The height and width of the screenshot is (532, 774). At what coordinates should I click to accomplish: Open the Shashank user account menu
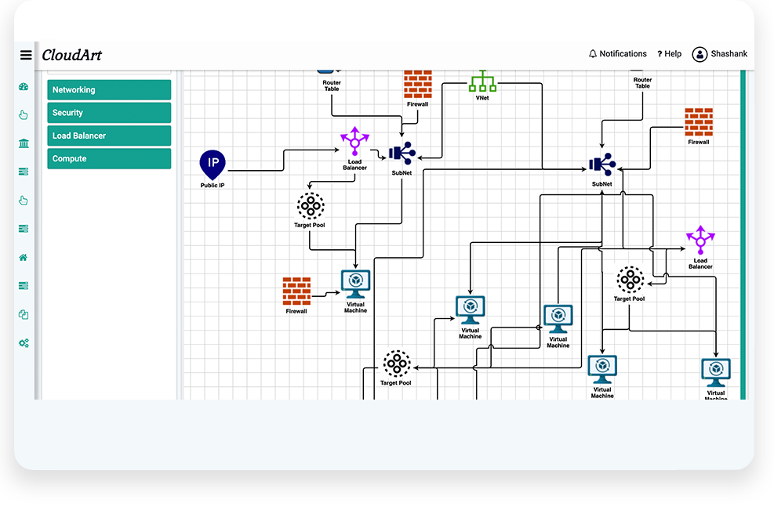click(x=719, y=54)
